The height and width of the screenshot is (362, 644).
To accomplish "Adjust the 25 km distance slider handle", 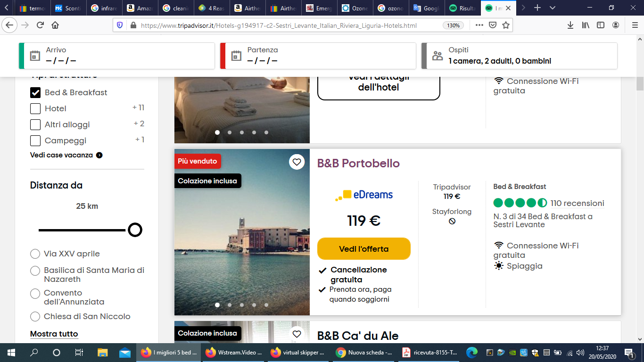I will [135, 230].
